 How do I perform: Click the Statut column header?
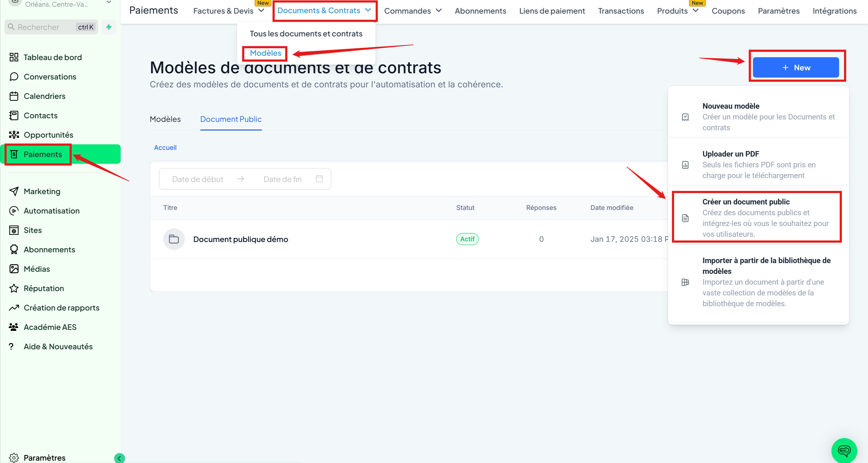(465, 208)
